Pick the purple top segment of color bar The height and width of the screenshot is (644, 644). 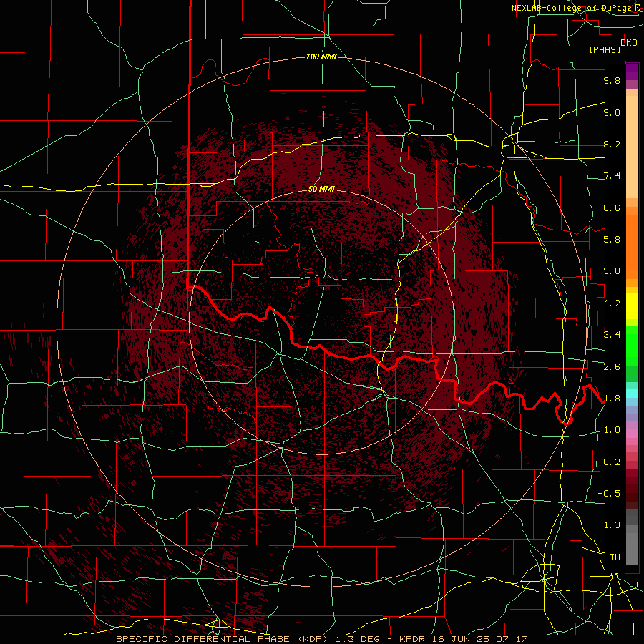coord(632,72)
